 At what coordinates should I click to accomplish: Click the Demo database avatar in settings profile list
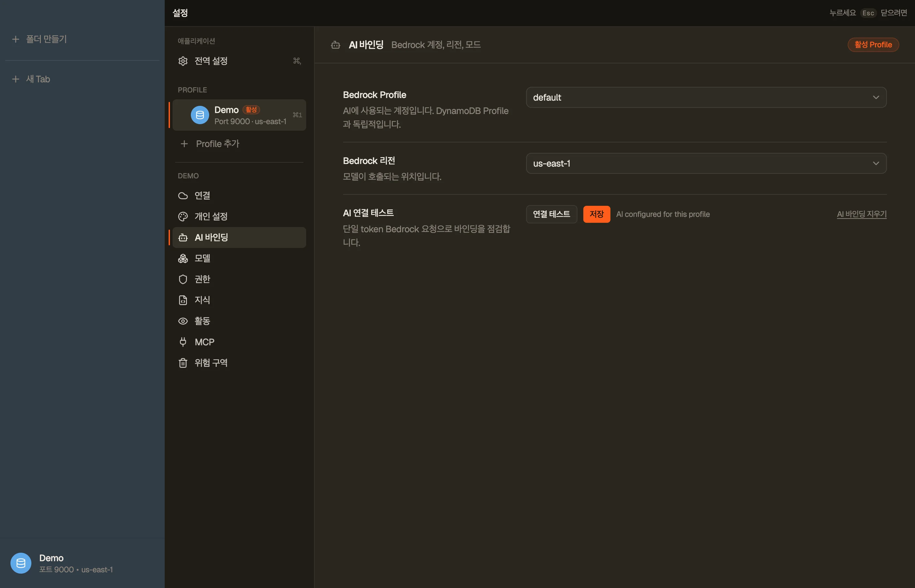pyautogui.click(x=200, y=115)
